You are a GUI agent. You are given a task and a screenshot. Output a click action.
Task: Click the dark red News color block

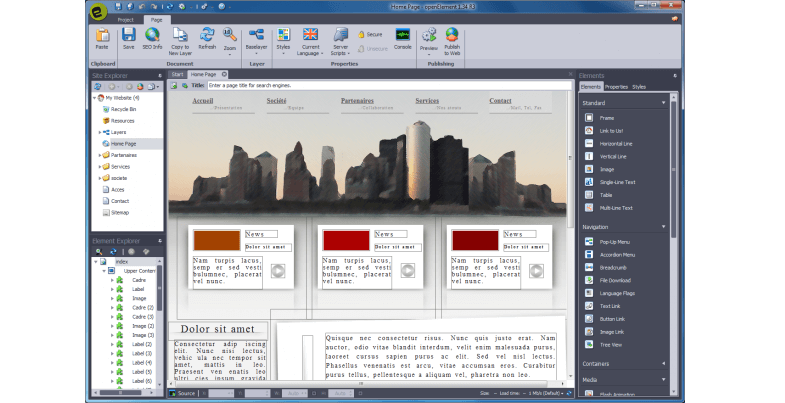pyautogui.click(x=475, y=241)
